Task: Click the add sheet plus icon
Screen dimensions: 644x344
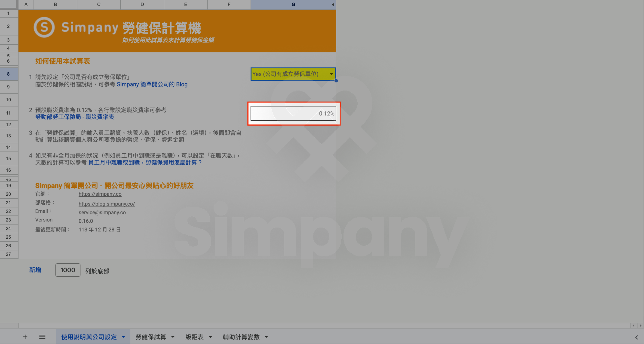Action: tap(25, 337)
